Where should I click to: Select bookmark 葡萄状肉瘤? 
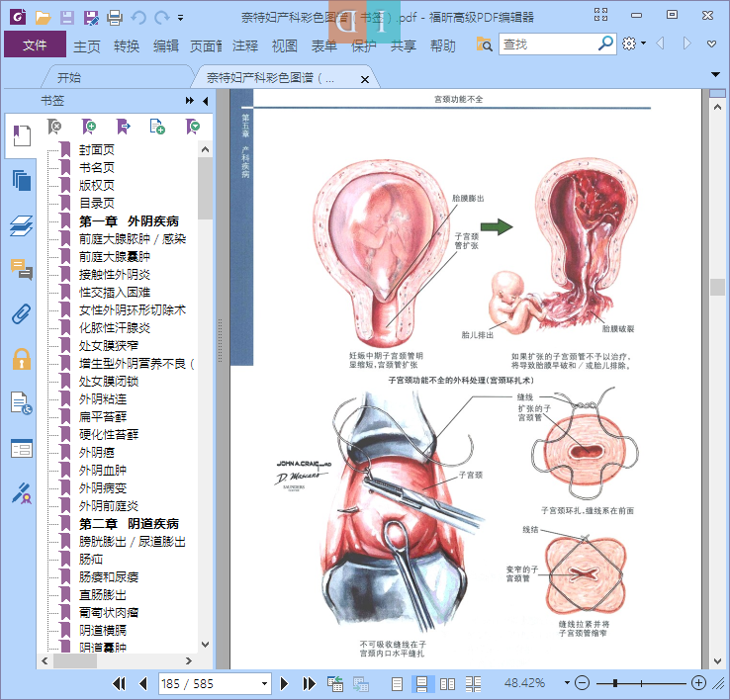(x=109, y=613)
